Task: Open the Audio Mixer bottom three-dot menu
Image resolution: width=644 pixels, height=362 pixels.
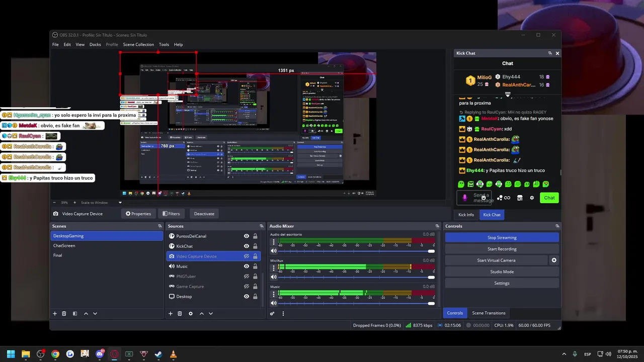Action: click(283, 314)
